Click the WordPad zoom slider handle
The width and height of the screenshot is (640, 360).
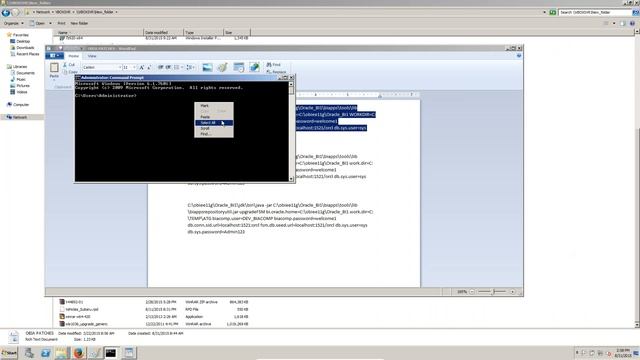[493, 292]
